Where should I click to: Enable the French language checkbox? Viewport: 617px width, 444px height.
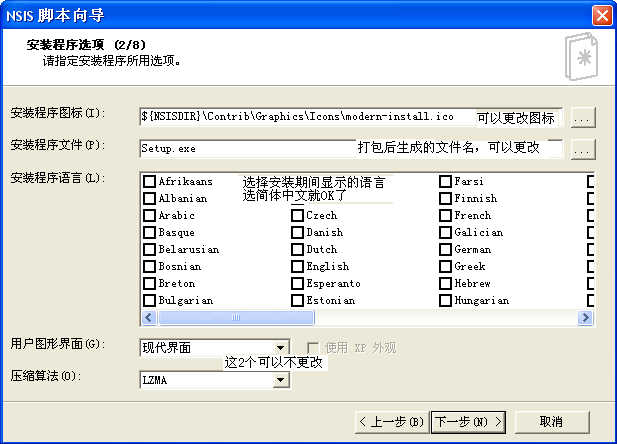point(445,215)
